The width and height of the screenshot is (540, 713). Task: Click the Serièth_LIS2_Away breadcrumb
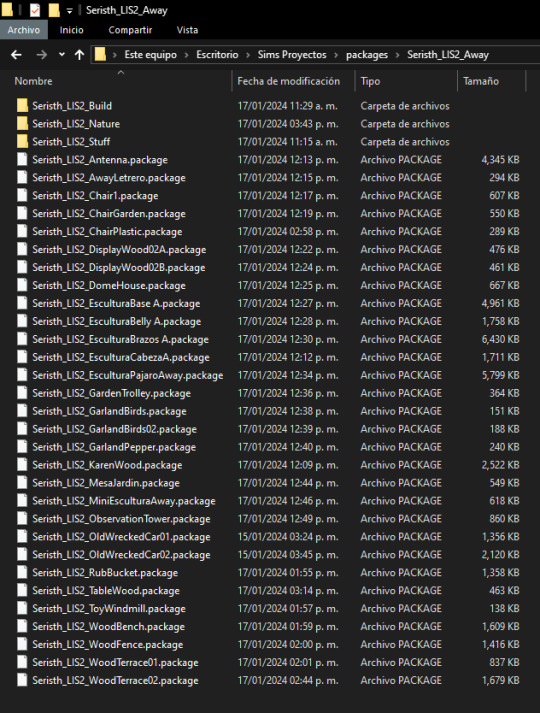click(x=448, y=55)
